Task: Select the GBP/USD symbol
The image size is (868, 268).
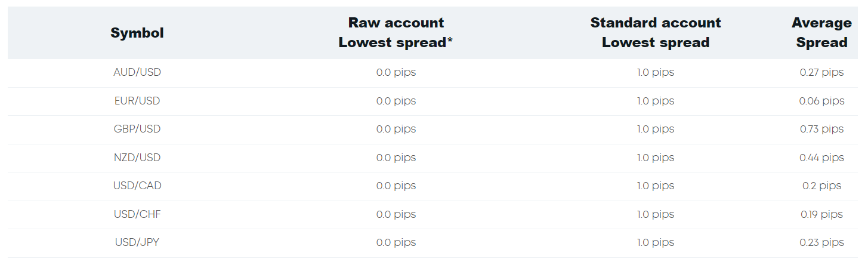Action: click(x=137, y=129)
